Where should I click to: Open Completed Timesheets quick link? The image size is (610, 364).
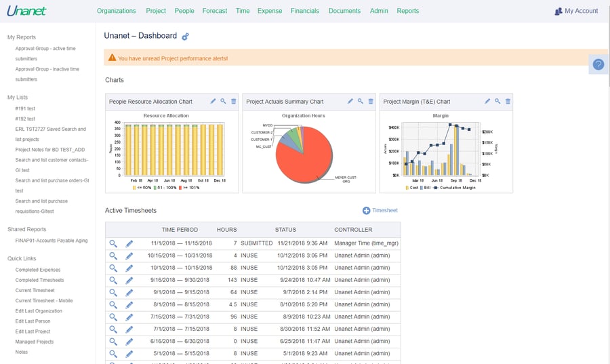coord(40,280)
